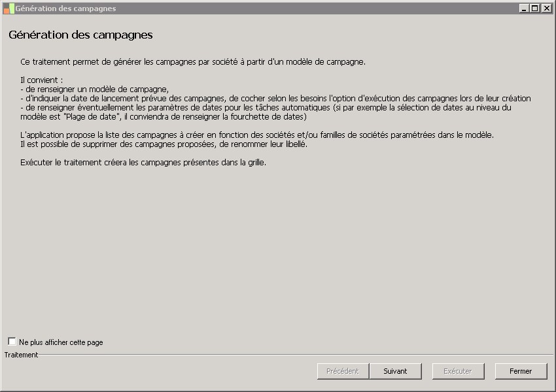Click the 'Il est possible de supprimer' sentence
This screenshot has width=556, height=392.
164,144
